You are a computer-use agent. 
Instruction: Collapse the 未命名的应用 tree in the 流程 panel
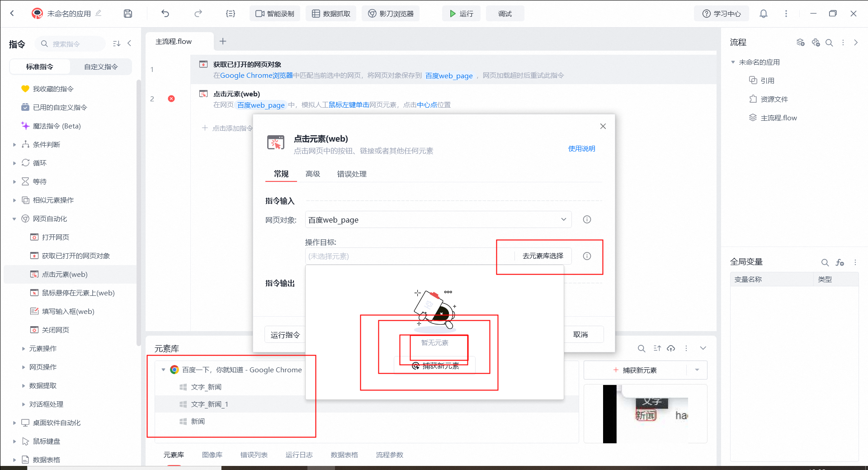click(x=733, y=62)
